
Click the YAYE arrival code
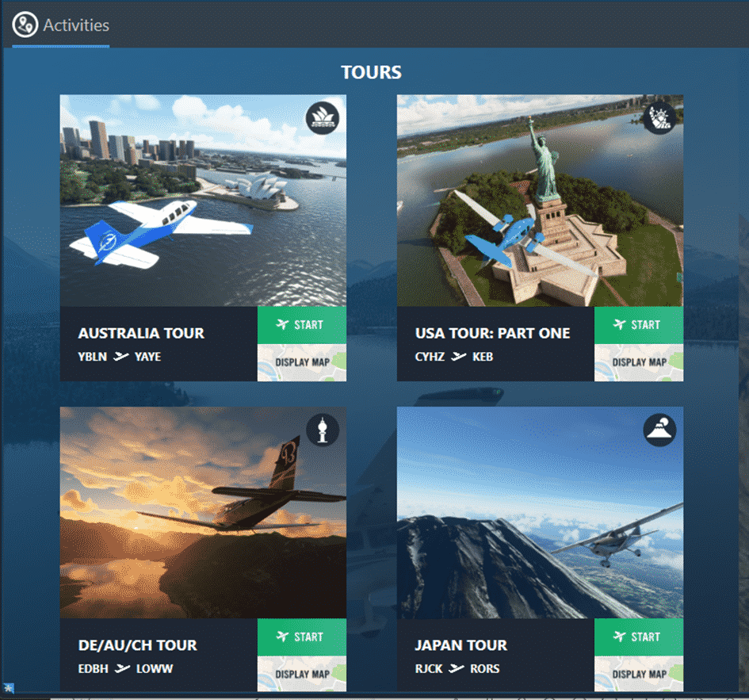(147, 357)
